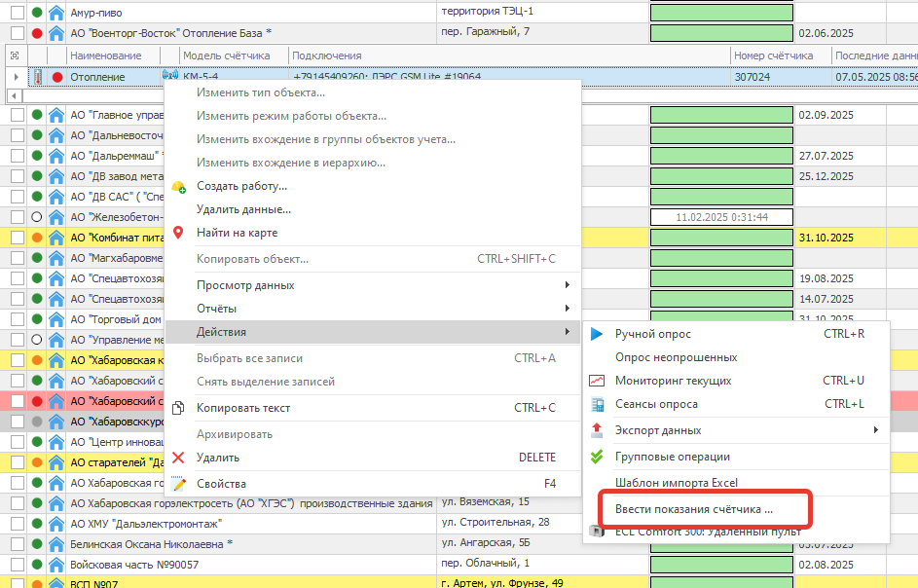Viewport: 918px width, 588px height.
Task: Click the copy icon next to Копировать текст
Action: (178, 408)
